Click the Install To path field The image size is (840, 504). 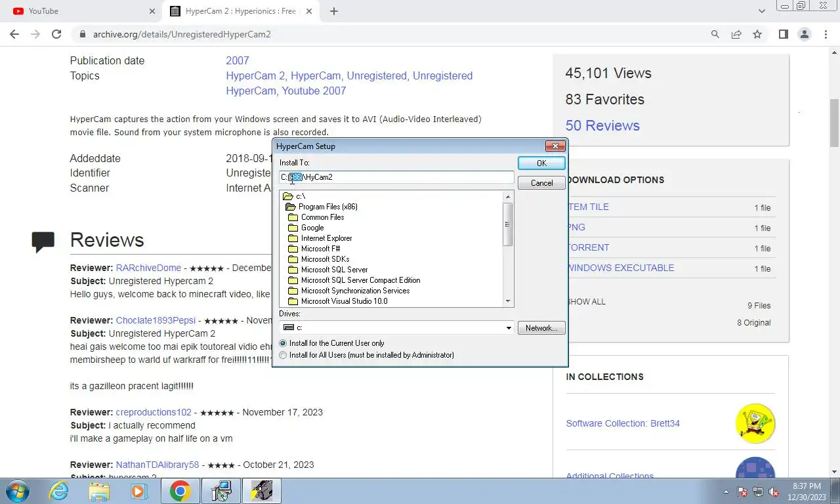point(396,177)
